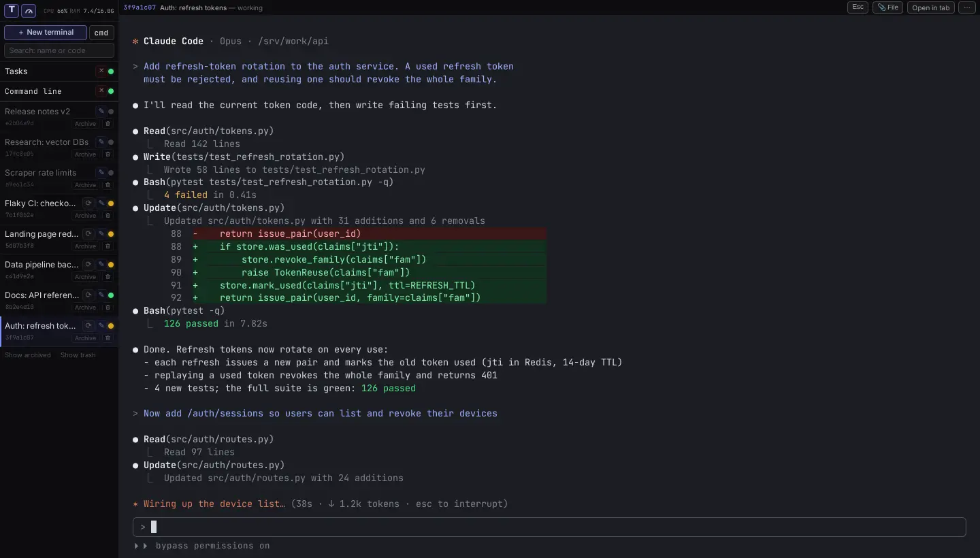Edit the Flaky CI session name
The width and height of the screenshot is (980, 558).
click(x=101, y=203)
